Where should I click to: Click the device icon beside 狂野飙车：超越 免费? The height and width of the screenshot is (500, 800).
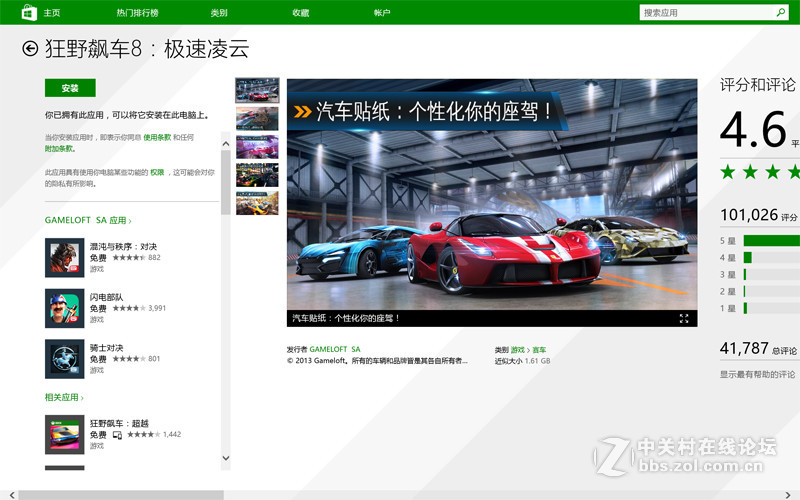coord(117,435)
